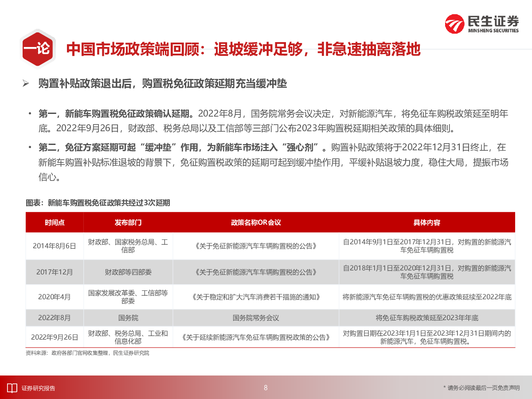
Task: Click the disclaimer 请务必阅读最后一页免责声明
Action: tap(481, 388)
